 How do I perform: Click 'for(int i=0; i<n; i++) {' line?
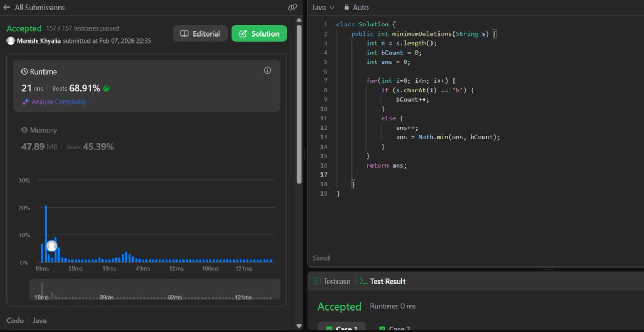(411, 81)
